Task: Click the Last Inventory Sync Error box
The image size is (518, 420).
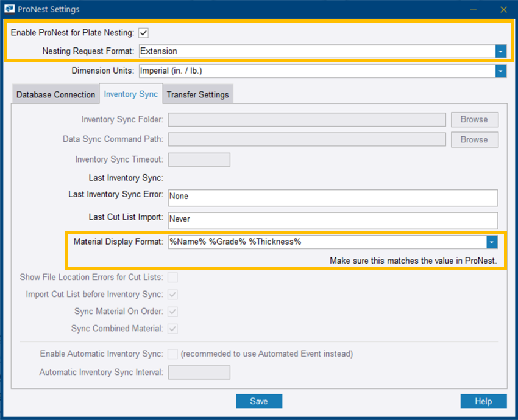Action: (x=333, y=198)
